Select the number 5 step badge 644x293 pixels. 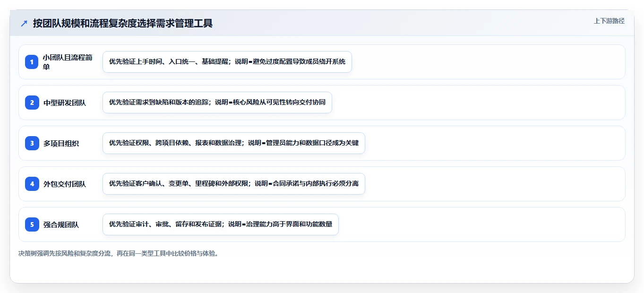point(32,224)
